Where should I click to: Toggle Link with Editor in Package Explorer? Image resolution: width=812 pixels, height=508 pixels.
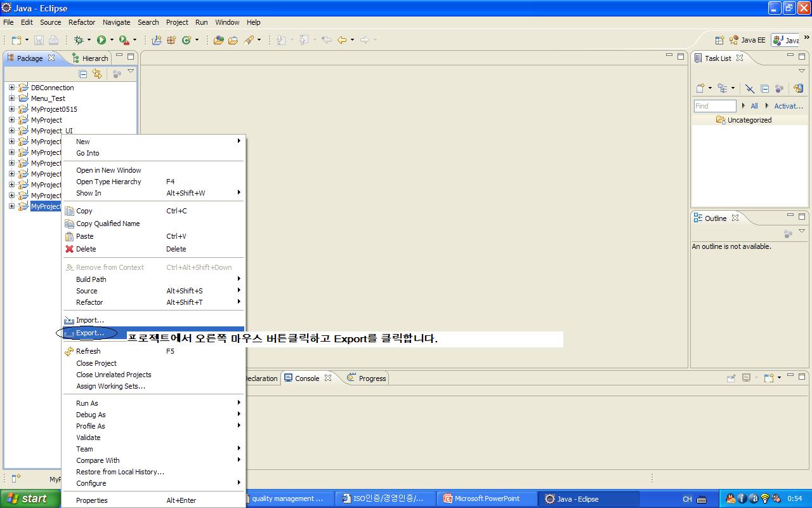[97, 74]
